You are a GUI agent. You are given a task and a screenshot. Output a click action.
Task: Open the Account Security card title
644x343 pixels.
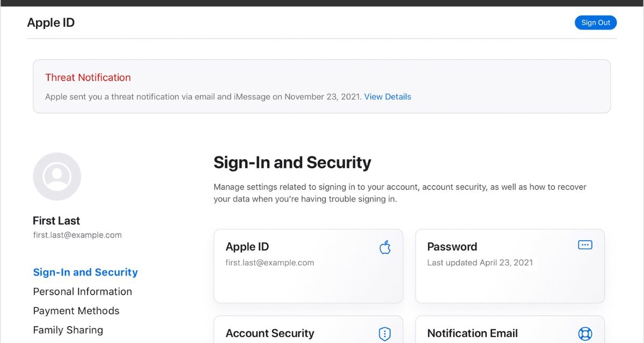(x=270, y=333)
